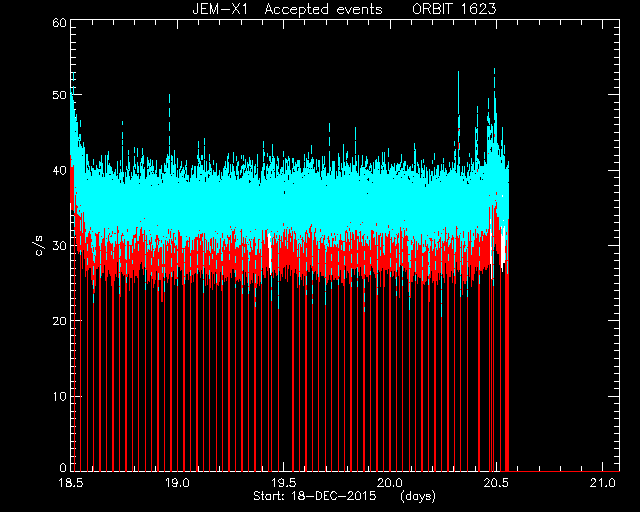640x512 pixels.
Task: Click the y-axis tick label 0
Action: (x=63, y=467)
